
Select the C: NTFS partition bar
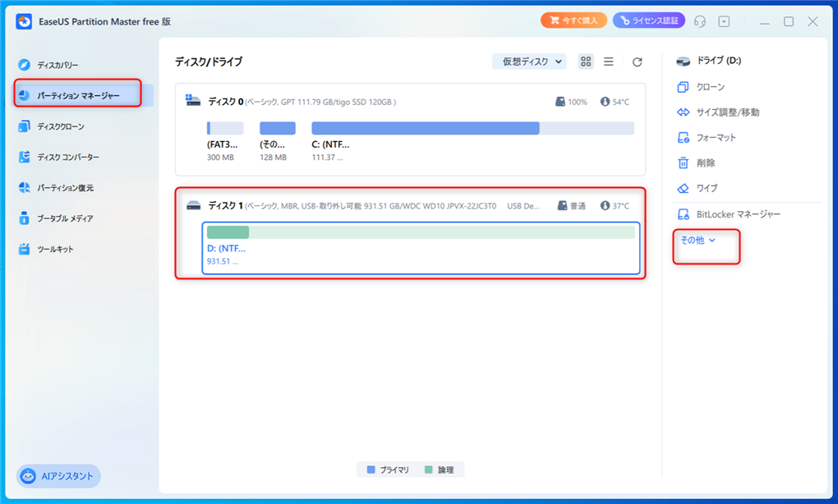point(472,128)
